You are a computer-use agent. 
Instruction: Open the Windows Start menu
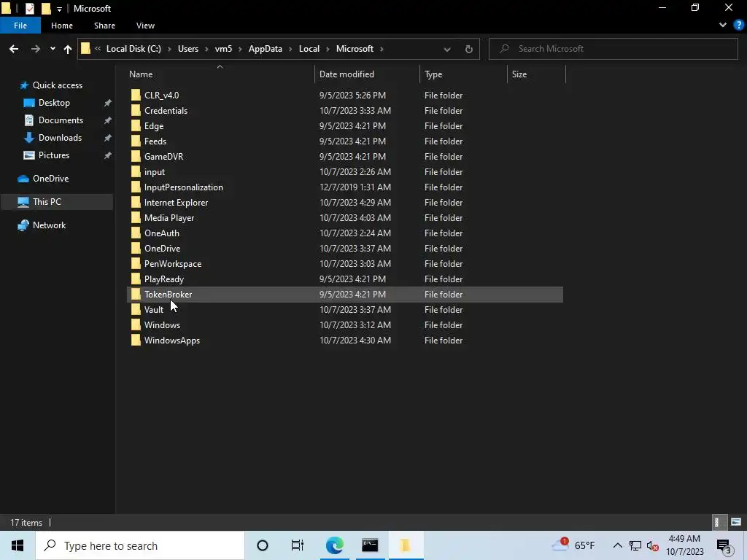point(18,545)
